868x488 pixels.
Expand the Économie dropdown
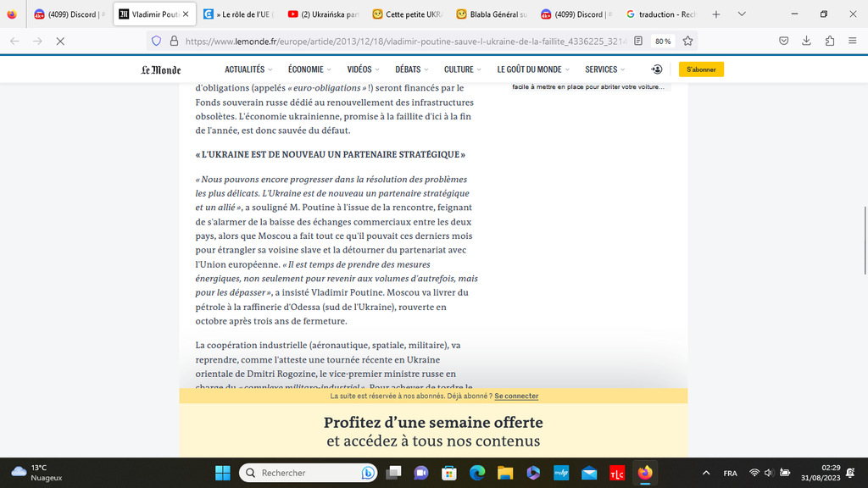coord(309,69)
